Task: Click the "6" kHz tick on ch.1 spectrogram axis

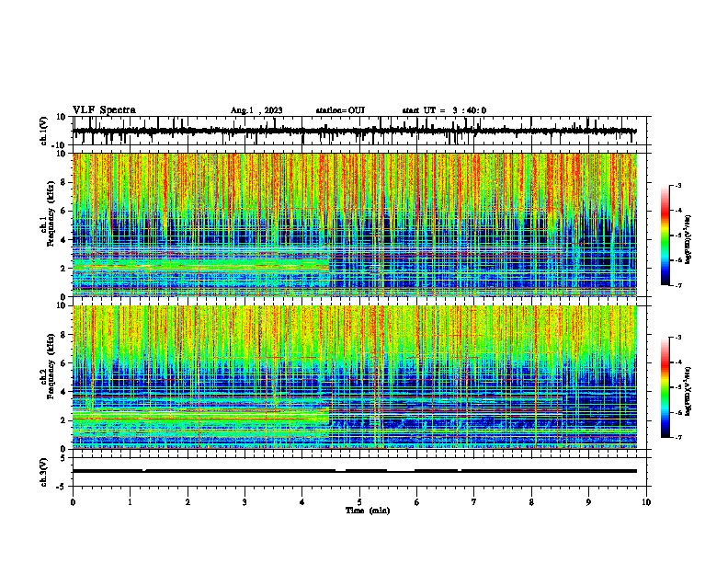Action: coord(63,211)
